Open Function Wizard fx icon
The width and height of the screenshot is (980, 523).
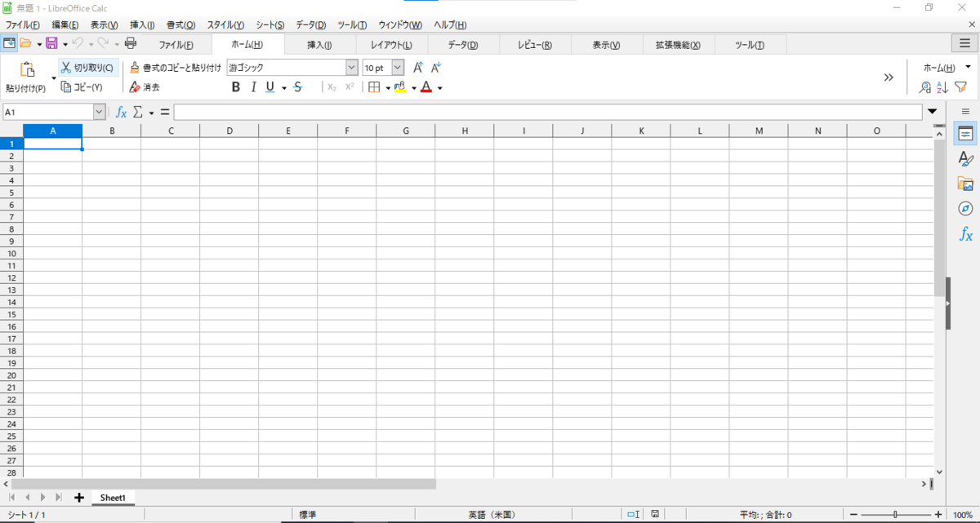click(121, 112)
